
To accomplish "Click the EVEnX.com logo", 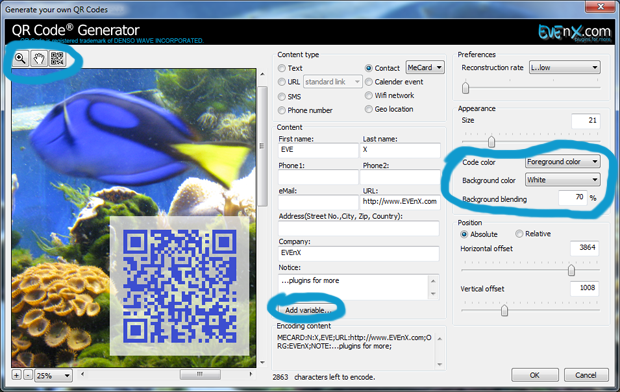I will pos(574,32).
